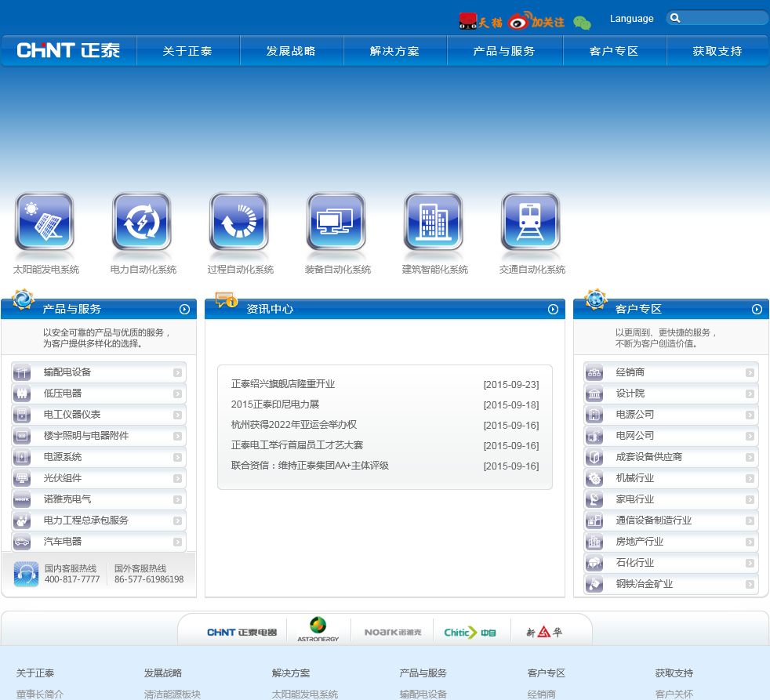770x700 pixels.
Task: Open footer link 清洁能源板块
Action: 173,694
